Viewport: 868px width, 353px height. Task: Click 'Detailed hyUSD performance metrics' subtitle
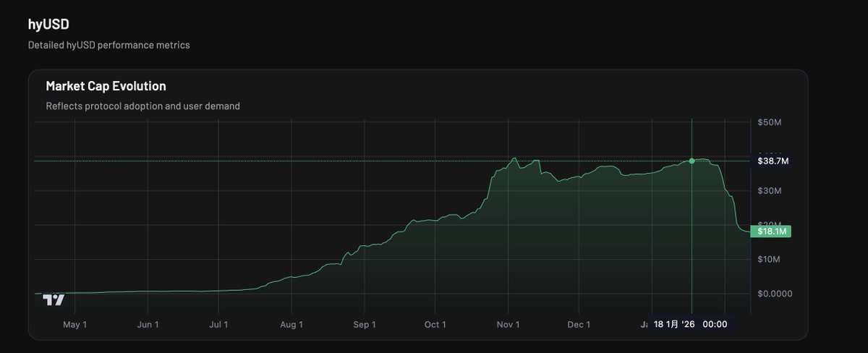(x=109, y=45)
